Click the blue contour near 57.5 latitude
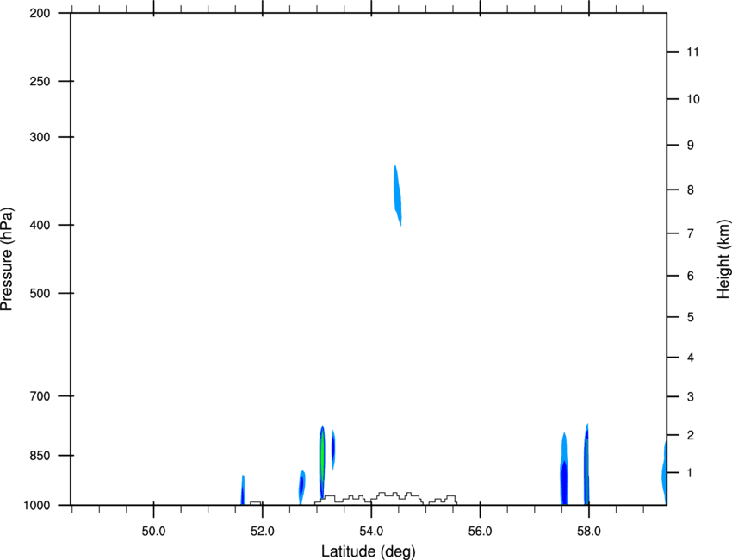 pyautogui.click(x=564, y=469)
